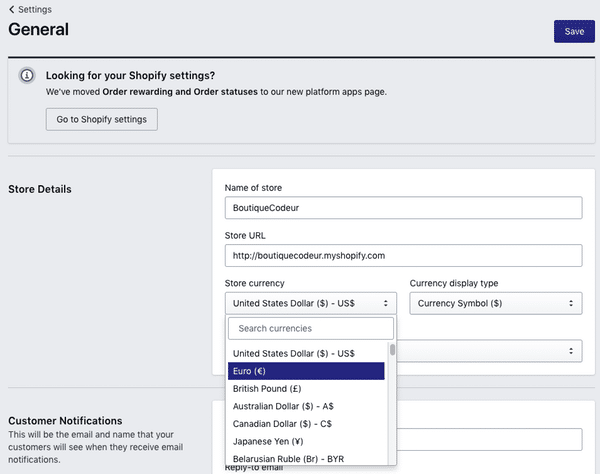Click the back chevron next to Settings
Image resolution: width=600 pixels, height=474 pixels.
tap(12, 9)
